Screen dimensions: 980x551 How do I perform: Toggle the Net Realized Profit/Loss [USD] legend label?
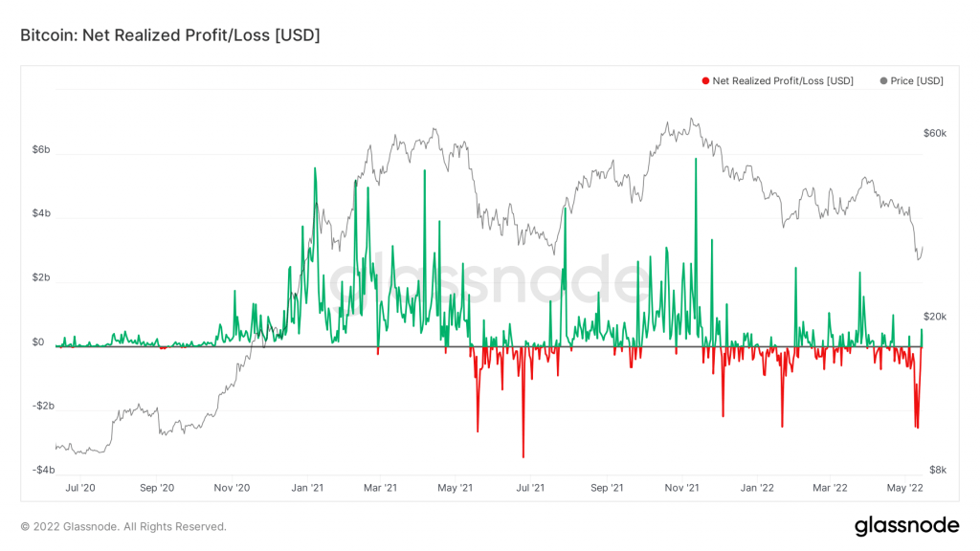(x=782, y=81)
